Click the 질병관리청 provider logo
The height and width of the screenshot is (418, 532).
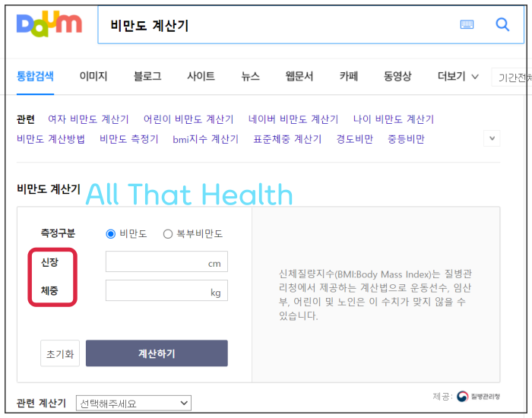478,396
